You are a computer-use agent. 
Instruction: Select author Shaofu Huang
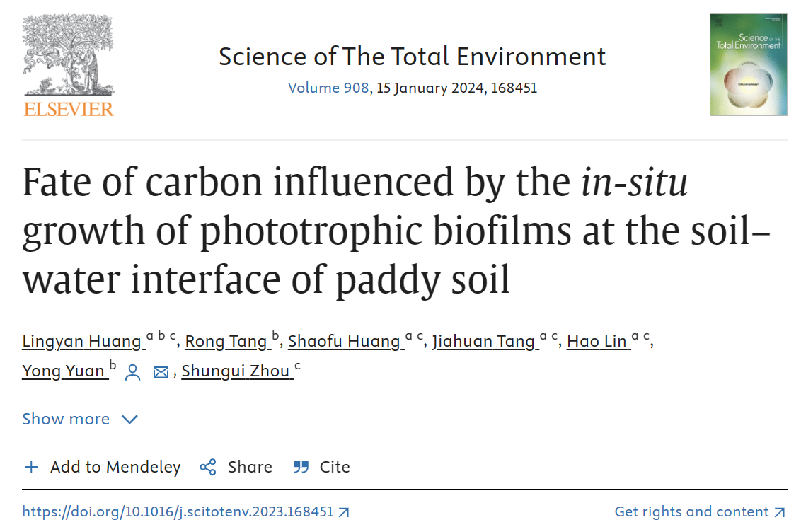pyautogui.click(x=344, y=342)
